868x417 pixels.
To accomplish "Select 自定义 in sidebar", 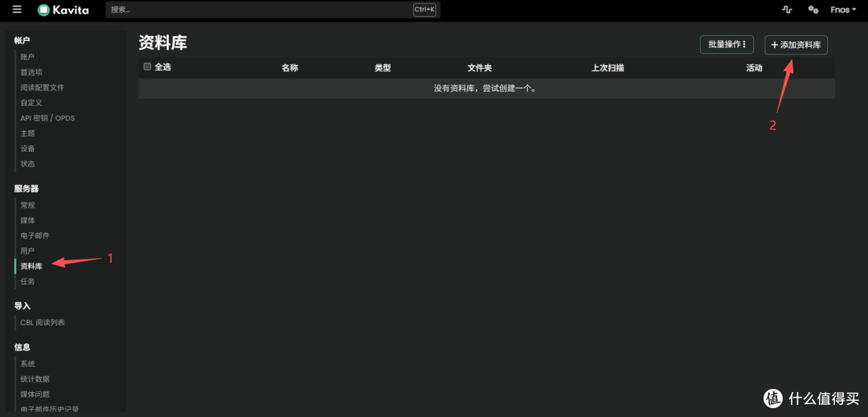I will point(31,103).
